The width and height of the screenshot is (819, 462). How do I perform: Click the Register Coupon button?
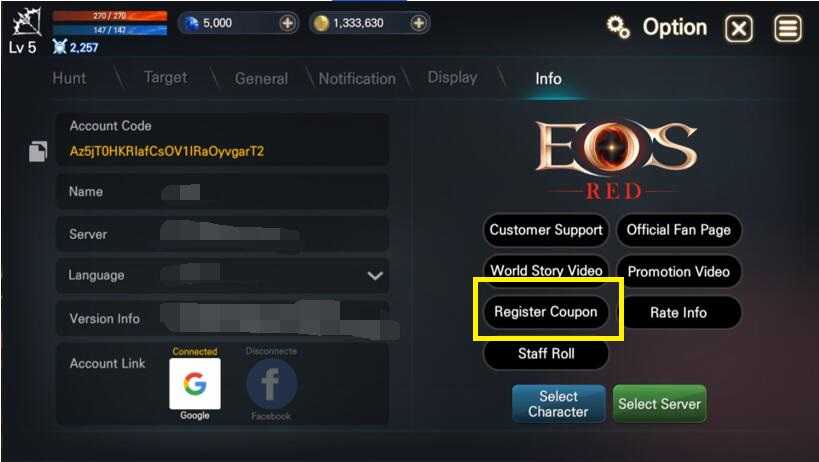(546, 312)
